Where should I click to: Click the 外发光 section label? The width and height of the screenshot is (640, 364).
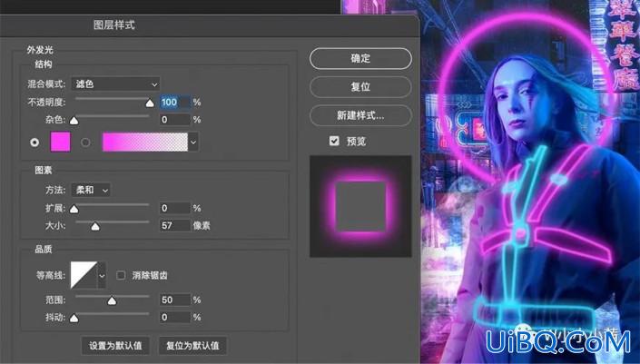click(x=40, y=50)
